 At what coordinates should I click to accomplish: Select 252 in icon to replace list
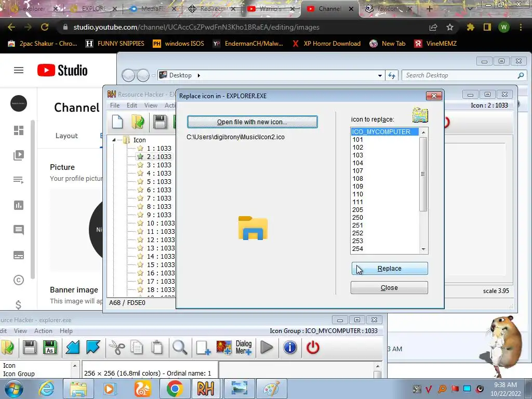click(385, 233)
